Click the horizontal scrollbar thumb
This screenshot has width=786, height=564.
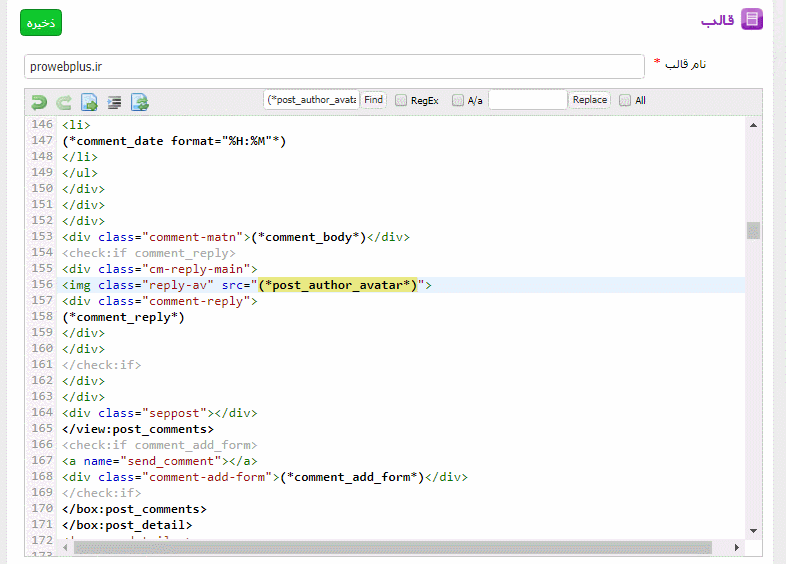[x=392, y=547]
